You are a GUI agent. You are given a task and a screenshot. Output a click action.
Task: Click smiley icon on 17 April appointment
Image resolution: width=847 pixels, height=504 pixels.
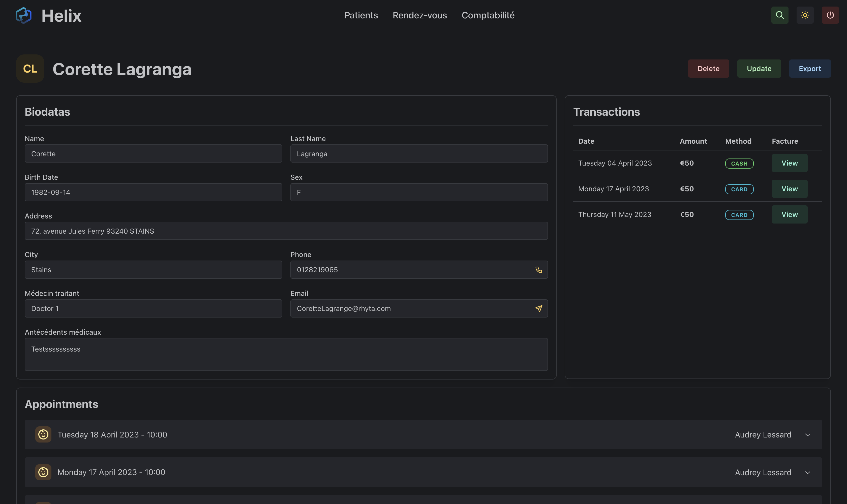(x=43, y=472)
